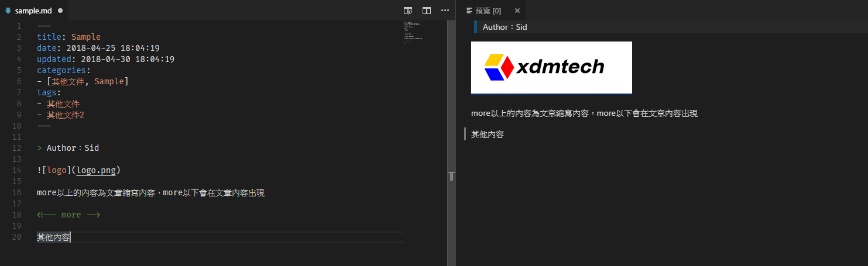Click the markdown file icon on sample.md tab

[8, 11]
